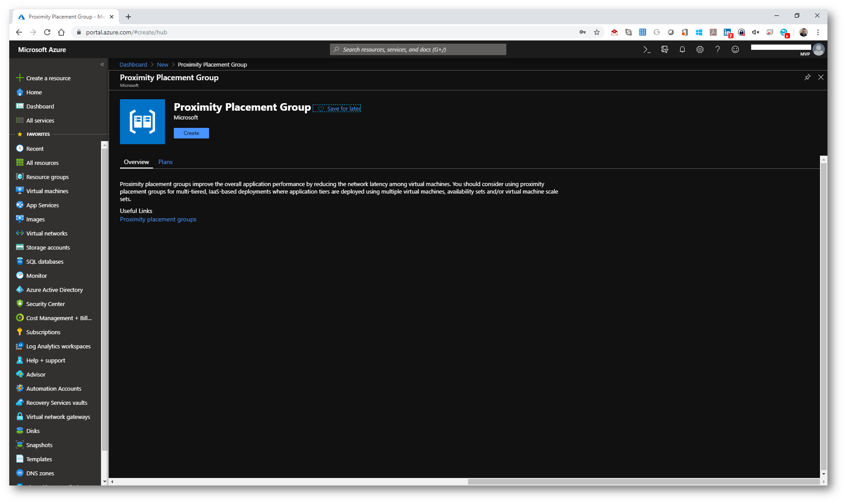The width and height of the screenshot is (846, 504).
Task: Open feedback smiley icon
Action: pyautogui.click(x=735, y=49)
